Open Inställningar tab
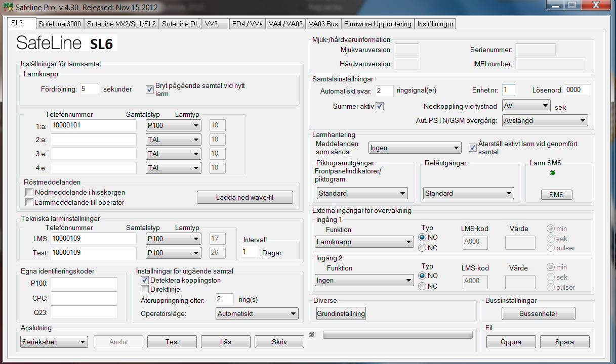This screenshot has width=616, height=364. coord(435,24)
